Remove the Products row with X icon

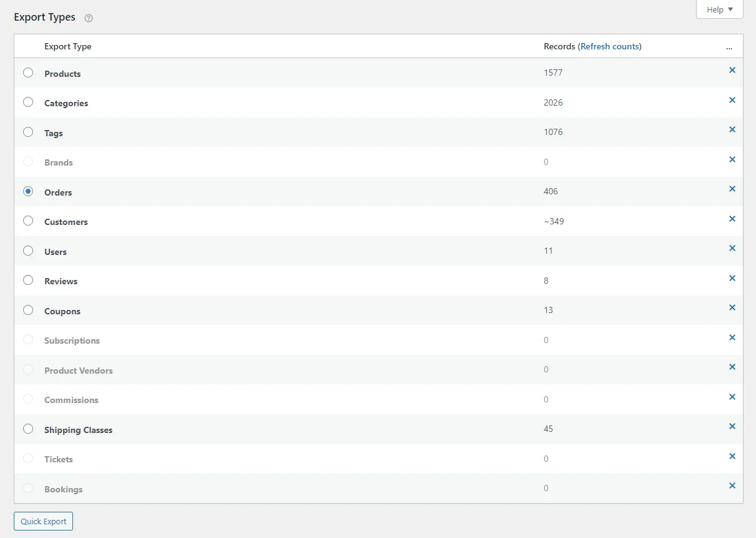point(732,71)
